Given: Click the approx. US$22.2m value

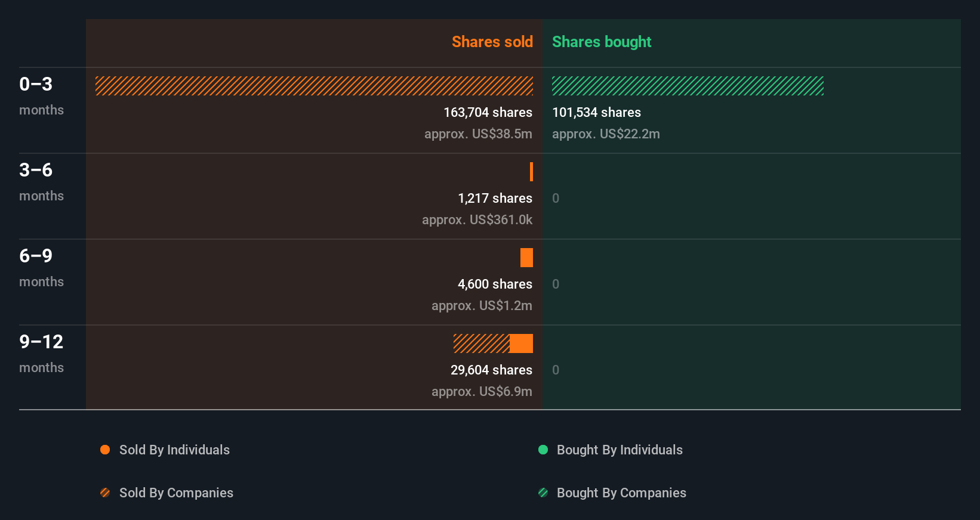Looking at the screenshot, I should [x=606, y=134].
